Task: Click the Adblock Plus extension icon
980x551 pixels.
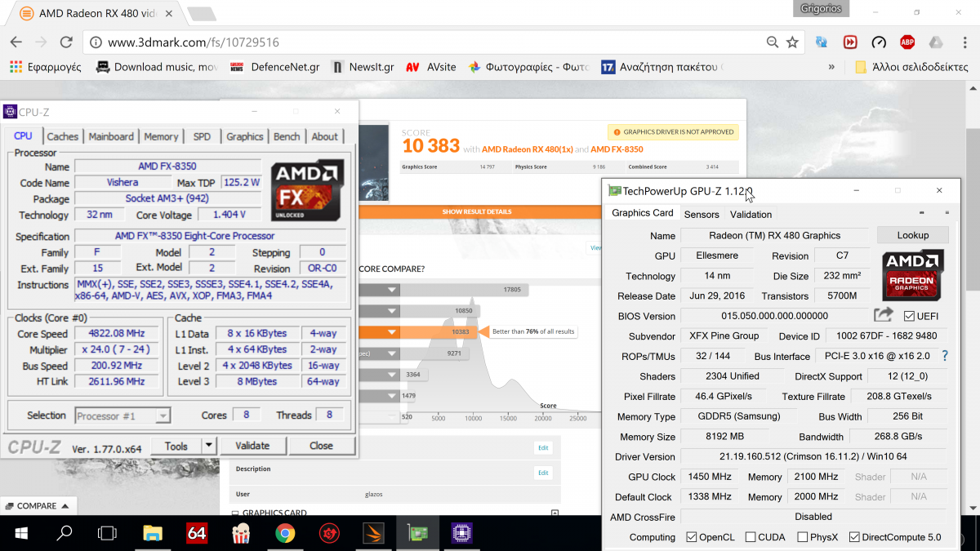Action: click(907, 42)
